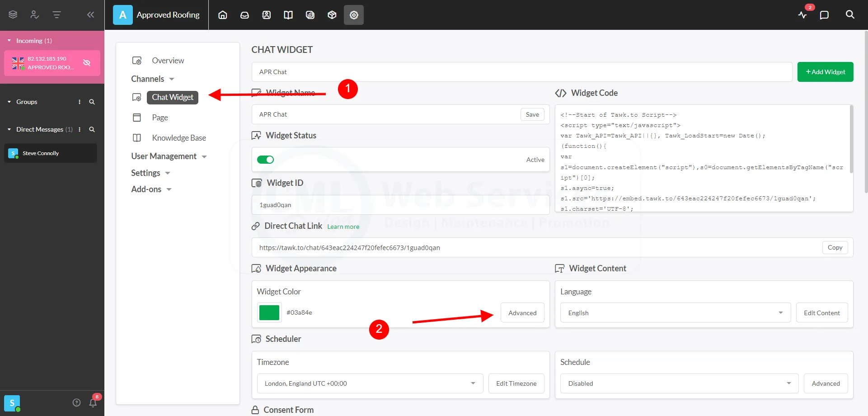Open the Learn more link beside Direct Chat Link
The height and width of the screenshot is (416, 868).
click(343, 226)
